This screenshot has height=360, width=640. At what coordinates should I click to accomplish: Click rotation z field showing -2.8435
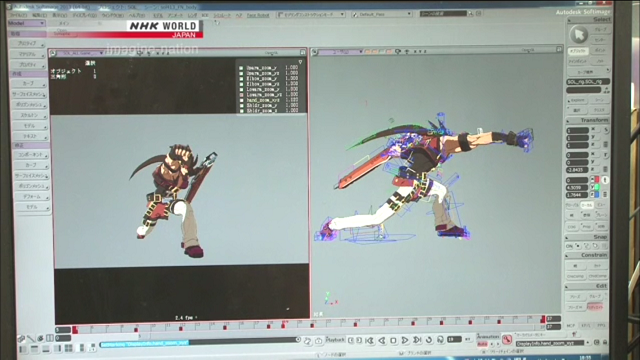(x=577, y=169)
